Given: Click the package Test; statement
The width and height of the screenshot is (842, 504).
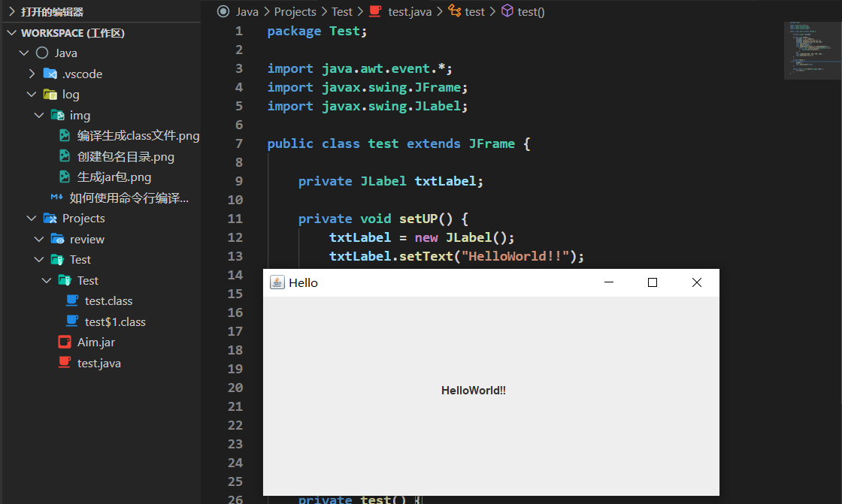Looking at the screenshot, I should click(317, 31).
